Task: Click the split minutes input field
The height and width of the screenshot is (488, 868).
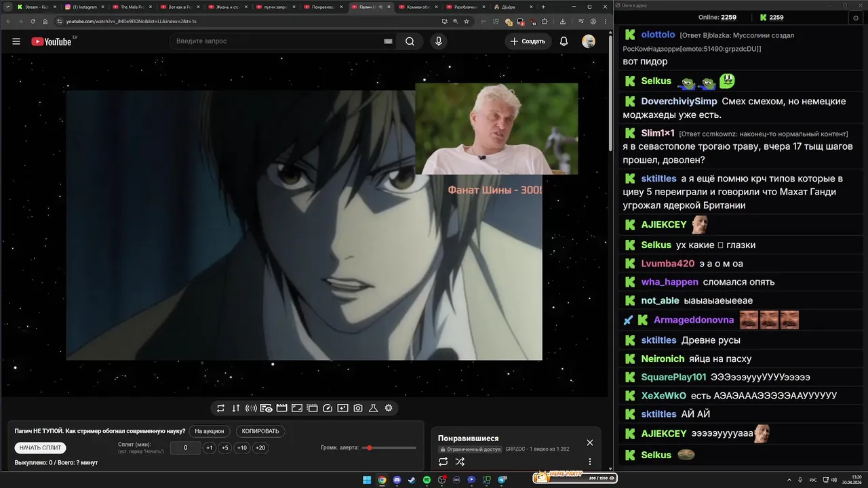Action: point(185,448)
